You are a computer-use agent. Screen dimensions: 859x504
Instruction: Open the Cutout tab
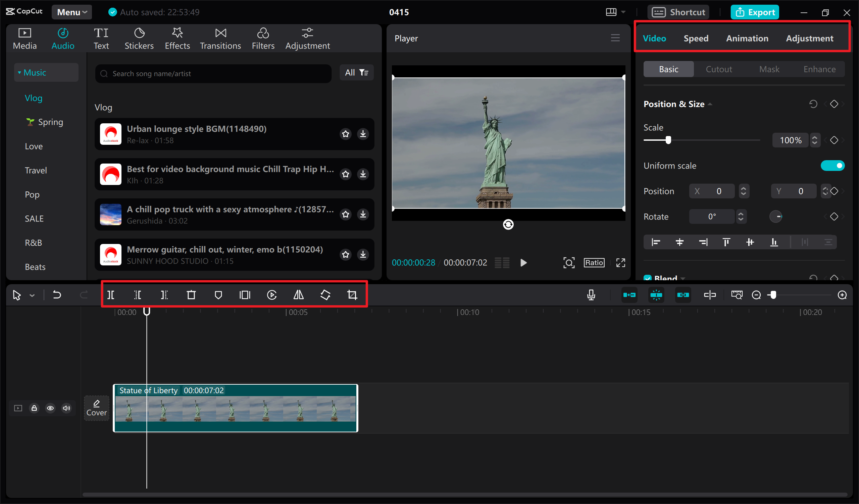[718, 69]
